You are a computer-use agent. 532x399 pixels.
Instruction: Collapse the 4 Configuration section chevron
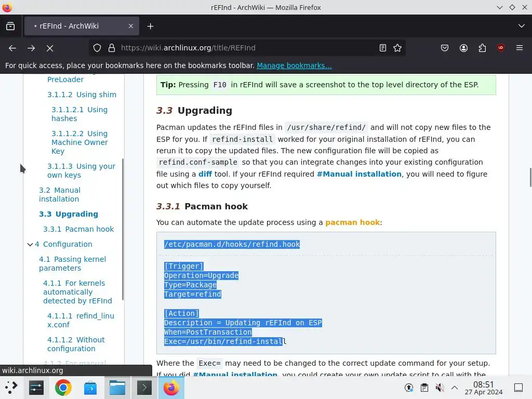(x=30, y=244)
